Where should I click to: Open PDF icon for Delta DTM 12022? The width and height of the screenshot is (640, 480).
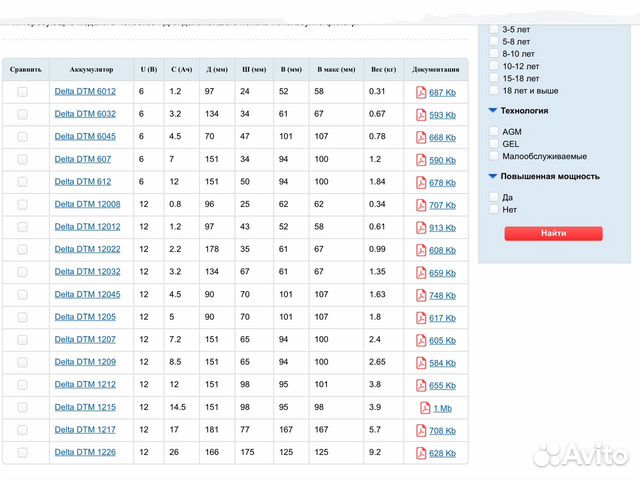(421, 250)
